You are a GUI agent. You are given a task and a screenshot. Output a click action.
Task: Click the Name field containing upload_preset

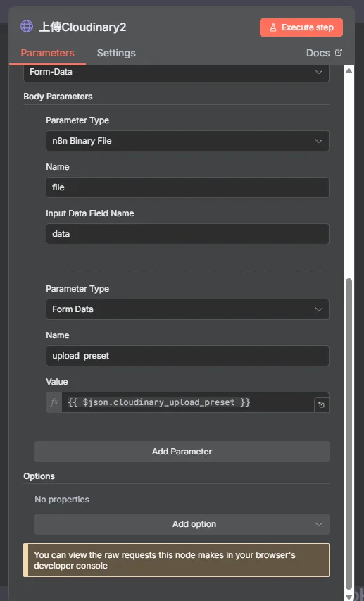(x=187, y=356)
